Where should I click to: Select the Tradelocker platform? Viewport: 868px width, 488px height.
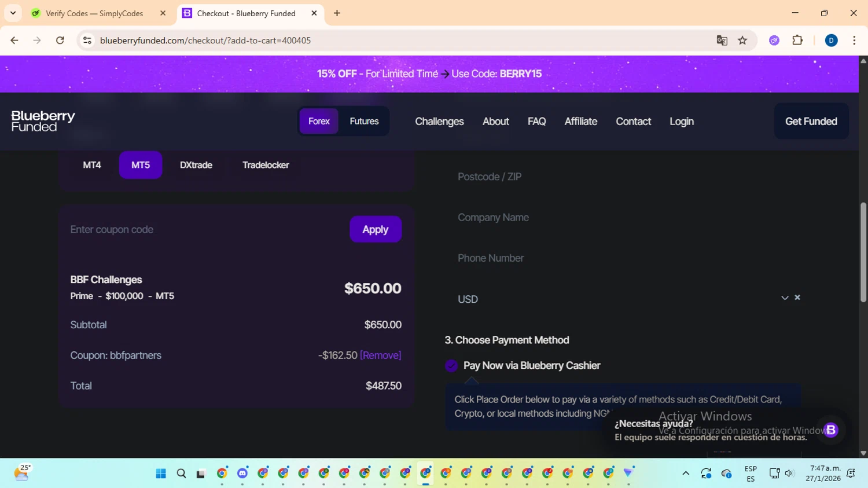(266, 165)
